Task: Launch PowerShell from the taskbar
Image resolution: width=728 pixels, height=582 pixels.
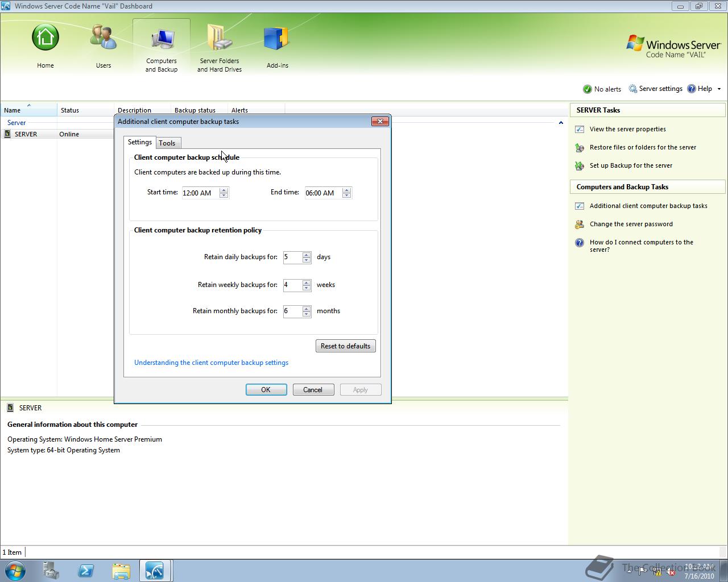Action: (x=86, y=571)
